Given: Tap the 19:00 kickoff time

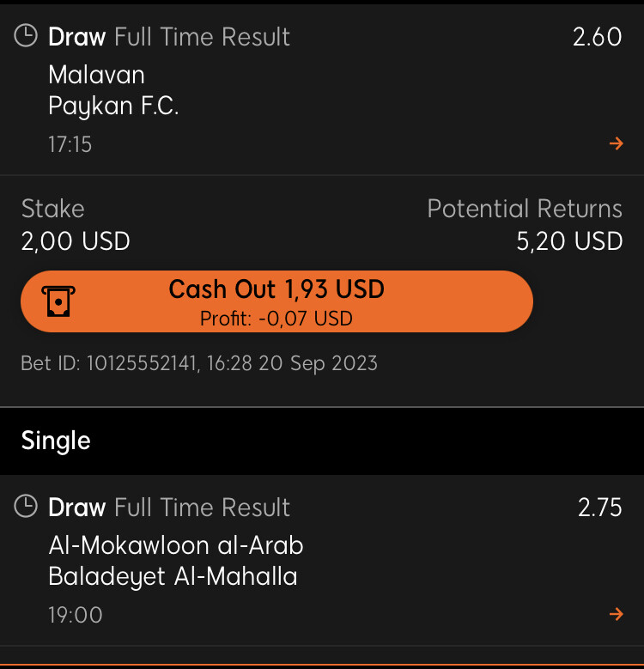Looking at the screenshot, I should pyautogui.click(x=76, y=615).
